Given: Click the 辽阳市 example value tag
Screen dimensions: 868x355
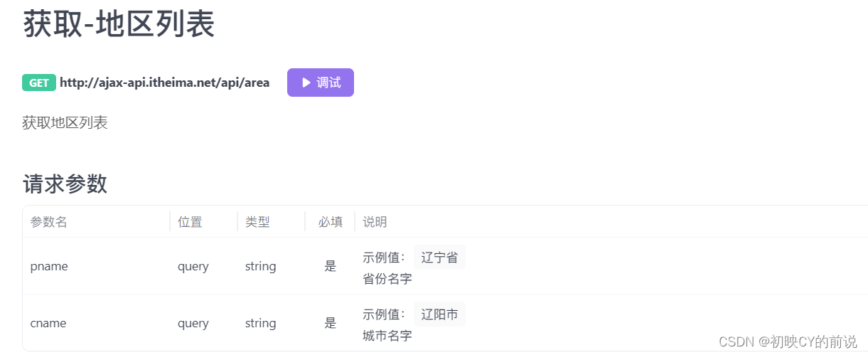Looking at the screenshot, I should (439, 314).
